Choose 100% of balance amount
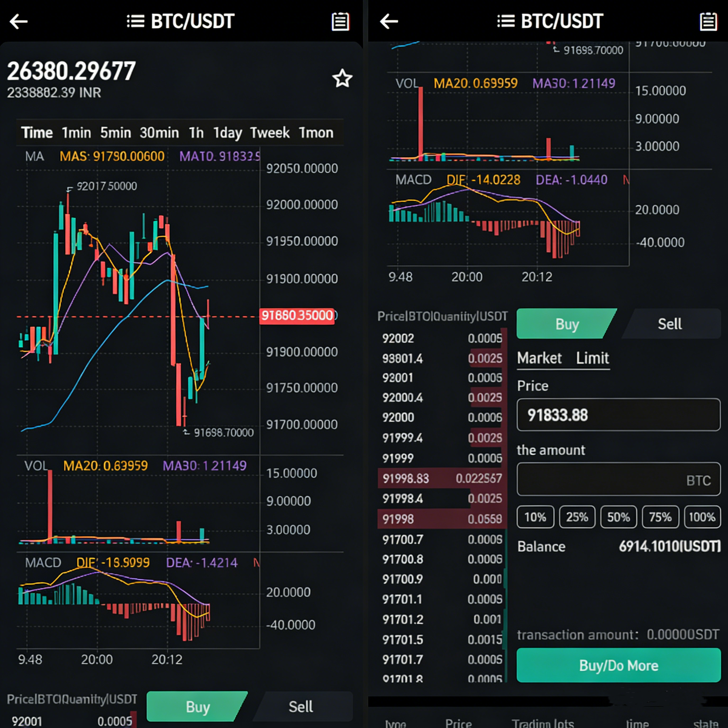The width and height of the screenshot is (728, 728). 702,517
